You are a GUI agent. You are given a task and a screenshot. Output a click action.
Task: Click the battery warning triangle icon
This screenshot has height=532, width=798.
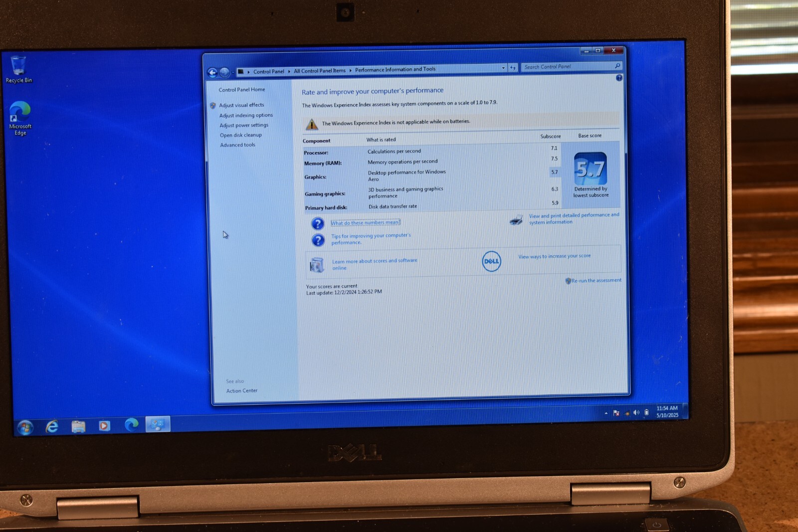(x=312, y=124)
